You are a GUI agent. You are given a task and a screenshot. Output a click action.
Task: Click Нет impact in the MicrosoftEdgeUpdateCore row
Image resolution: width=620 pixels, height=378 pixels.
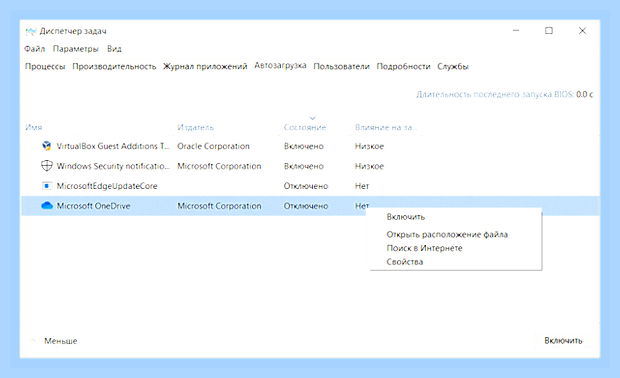point(362,186)
